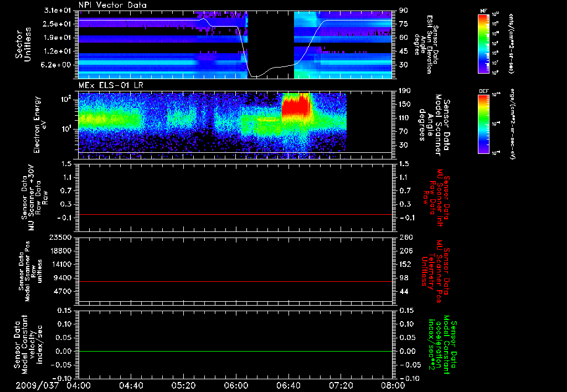Click the '06:40' time axis label
The height and width of the screenshot is (392, 567).
(x=288, y=385)
